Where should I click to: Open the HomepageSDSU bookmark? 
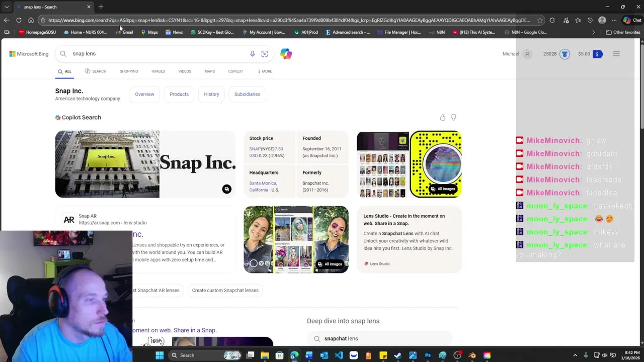pos(37,32)
